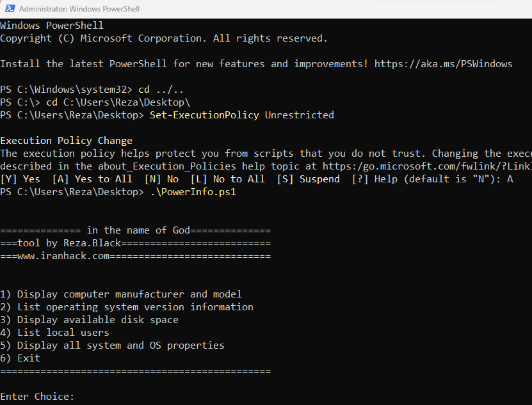This screenshot has width=532, height=405.
Task: Click the Administrator: Windows PowerShell title text
Action: 79,9
